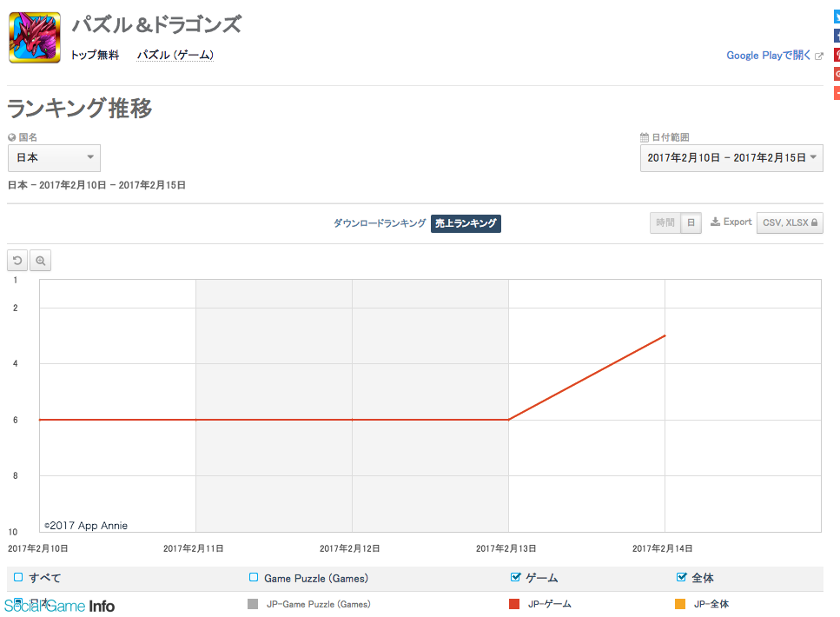Image resolution: width=840 pixels, height=617 pixels.
Task: Click the JP-Game Puzzle (Games) legend text
Action: click(318, 604)
